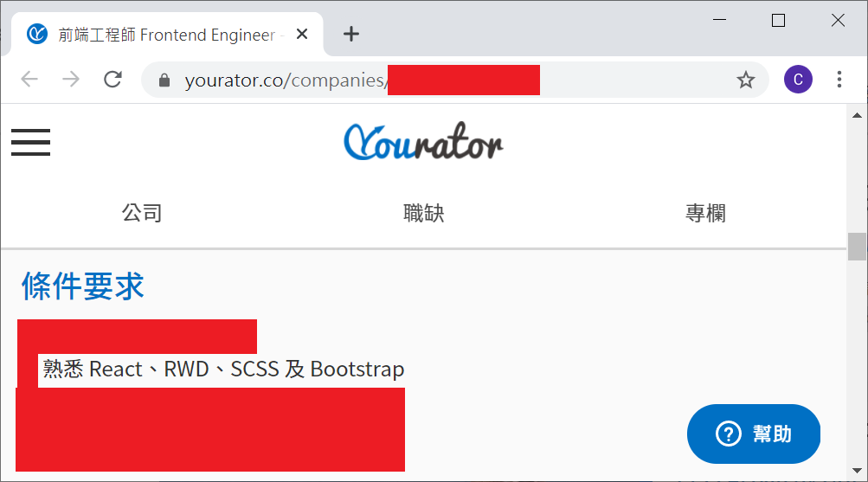
Task: Click the Yourator logo
Action: tap(423, 142)
